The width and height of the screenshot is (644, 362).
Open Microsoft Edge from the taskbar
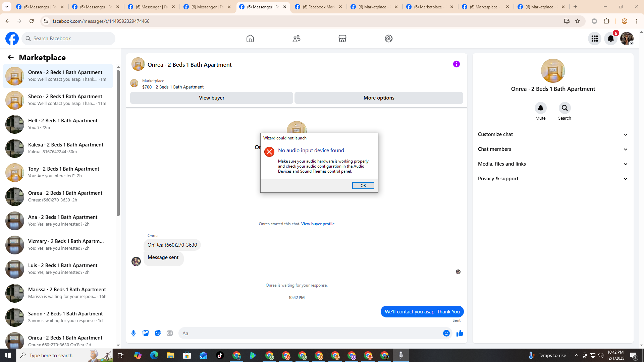tap(154, 355)
